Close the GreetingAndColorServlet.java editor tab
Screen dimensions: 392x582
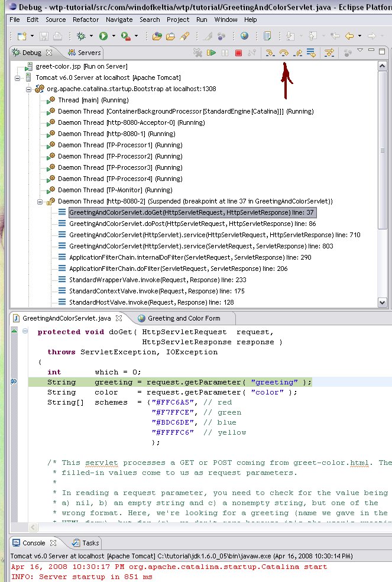coord(119,318)
